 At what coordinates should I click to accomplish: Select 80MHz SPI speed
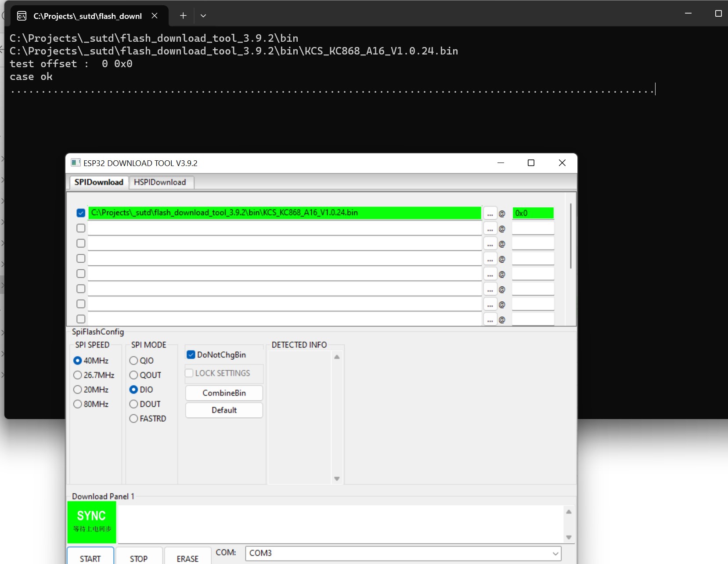tap(78, 404)
